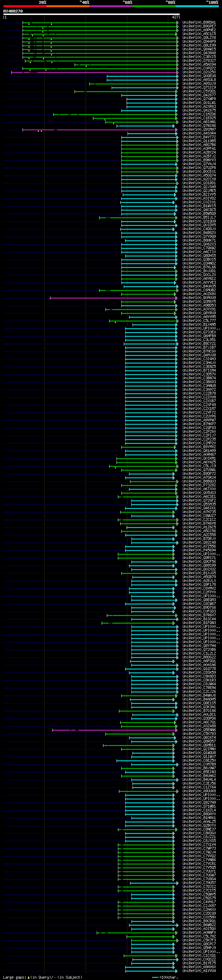Select label UniRef100_A9SUJ9

pyautogui.click(x=199, y=84)
